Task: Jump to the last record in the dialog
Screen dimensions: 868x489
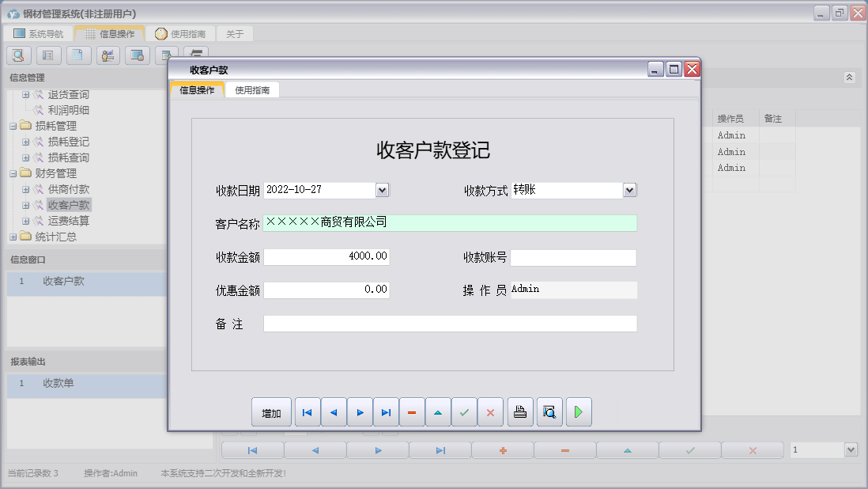Action: pyautogui.click(x=386, y=411)
